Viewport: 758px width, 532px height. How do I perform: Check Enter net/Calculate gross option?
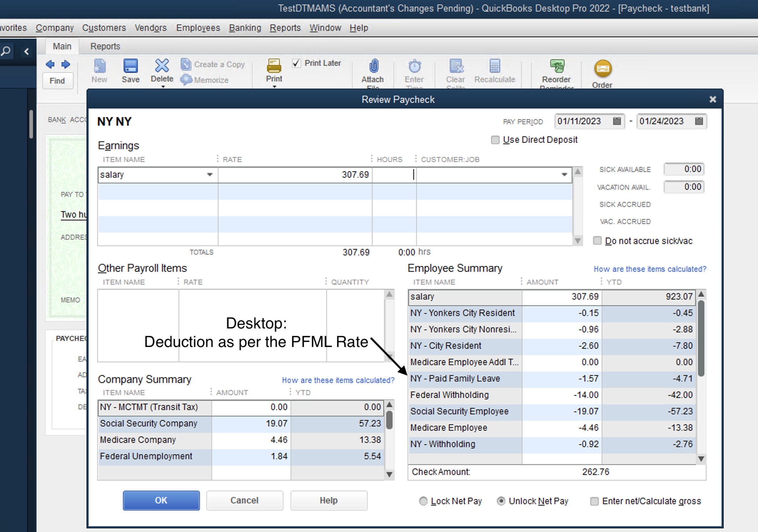pos(594,501)
